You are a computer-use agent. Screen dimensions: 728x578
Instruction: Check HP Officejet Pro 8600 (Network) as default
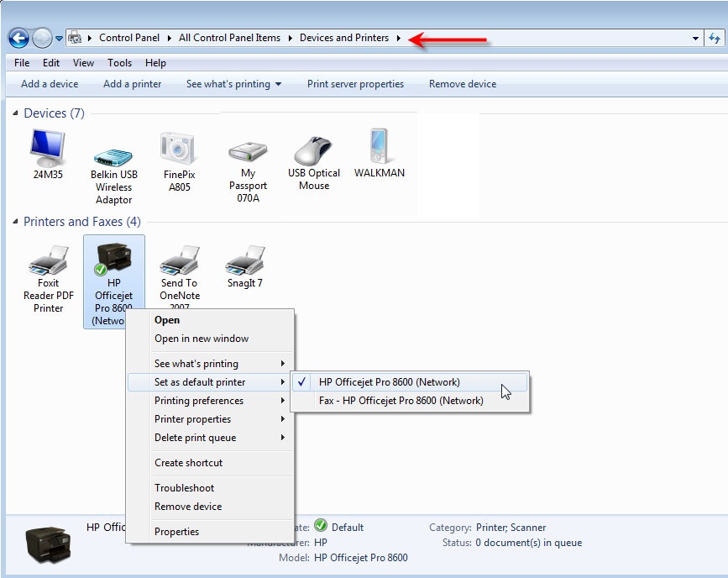410,382
